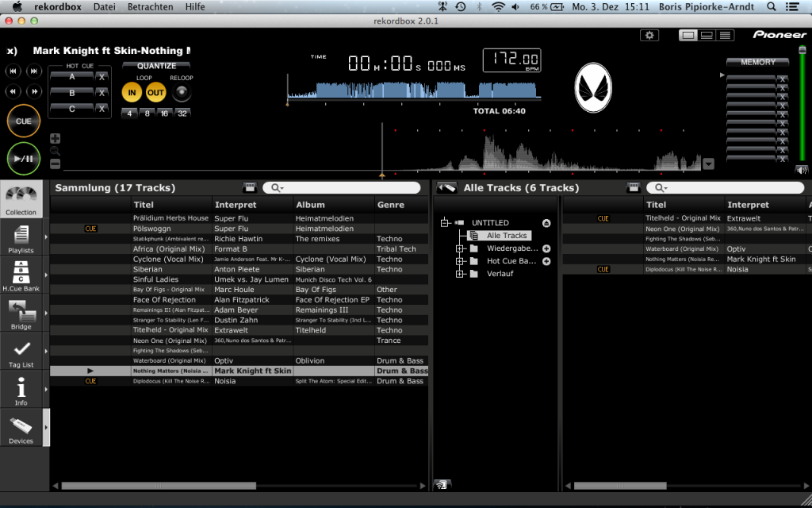
Task: Open the Datei menu
Action: [x=104, y=6]
